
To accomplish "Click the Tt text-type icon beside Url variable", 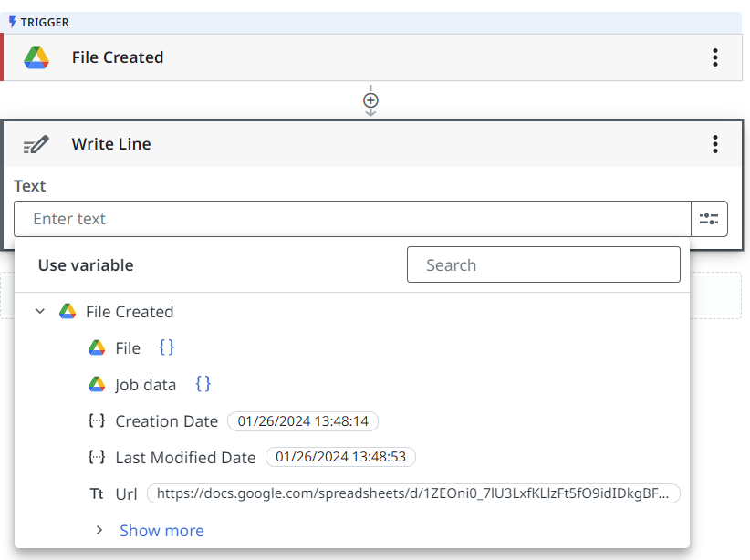I will pos(96,493).
